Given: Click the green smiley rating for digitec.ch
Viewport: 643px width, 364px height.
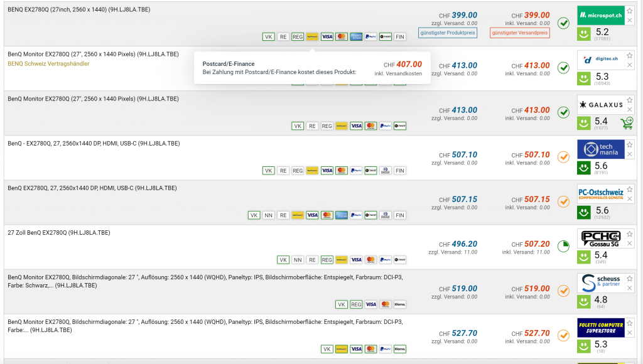Looking at the screenshot, I should (x=585, y=78).
